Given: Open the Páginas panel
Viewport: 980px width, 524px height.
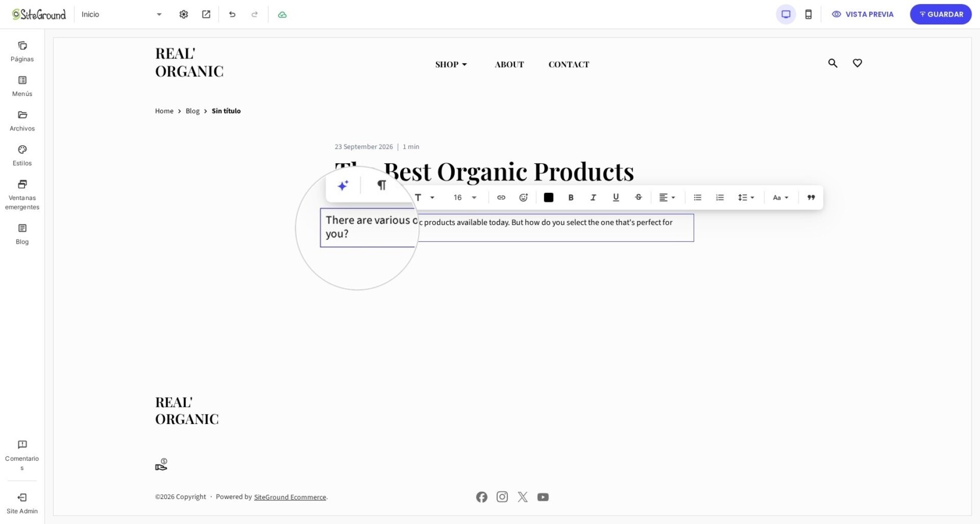Looking at the screenshot, I should (x=22, y=52).
